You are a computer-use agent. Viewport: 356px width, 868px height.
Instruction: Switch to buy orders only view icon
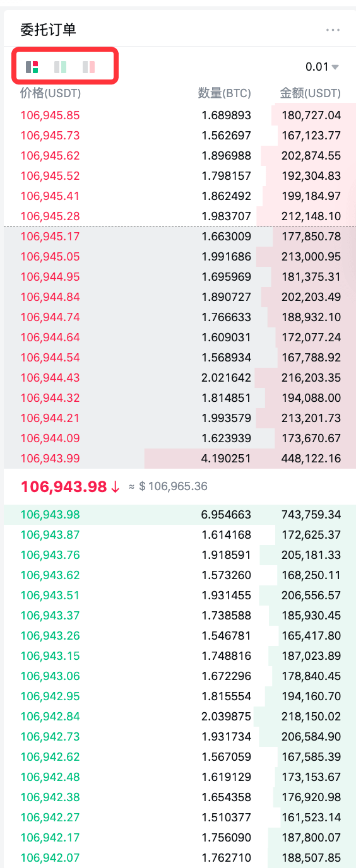coord(60,67)
